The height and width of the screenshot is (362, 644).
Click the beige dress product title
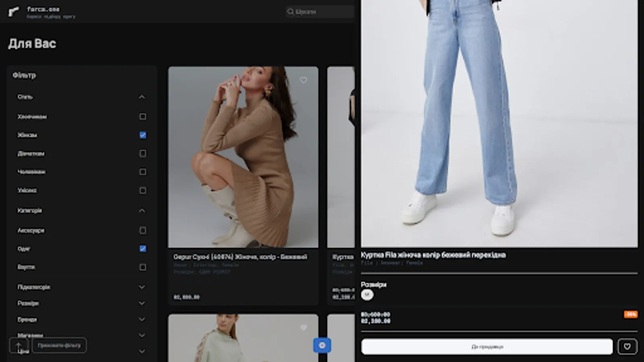(x=240, y=257)
